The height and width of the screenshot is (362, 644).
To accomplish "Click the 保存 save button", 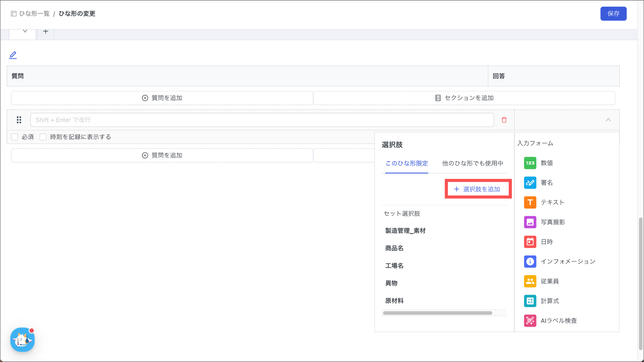I will coord(613,14).
